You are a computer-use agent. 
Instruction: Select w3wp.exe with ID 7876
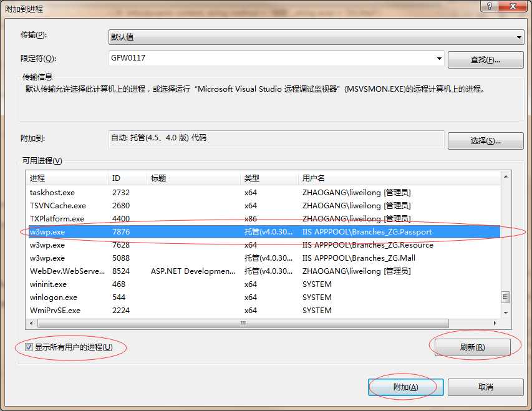[x=264, y=232]
